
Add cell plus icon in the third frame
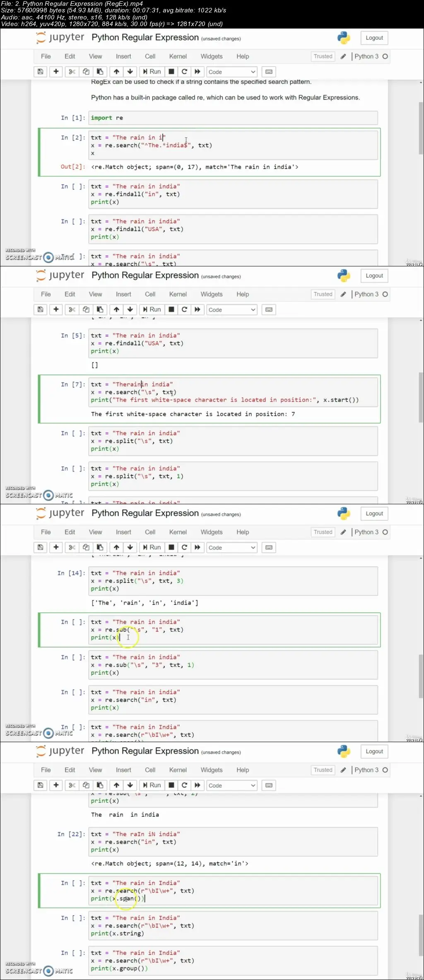pos(56,547)
